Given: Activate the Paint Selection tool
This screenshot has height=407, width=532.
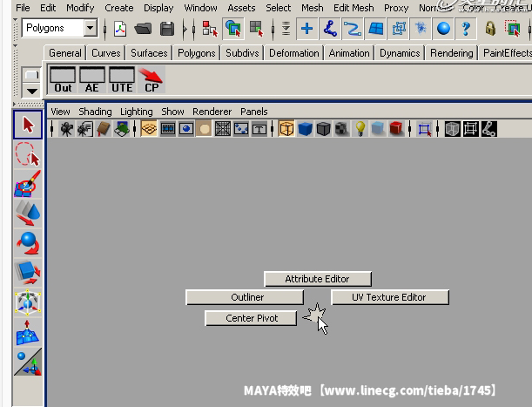Looking at the screenshot, I should 28,184.
